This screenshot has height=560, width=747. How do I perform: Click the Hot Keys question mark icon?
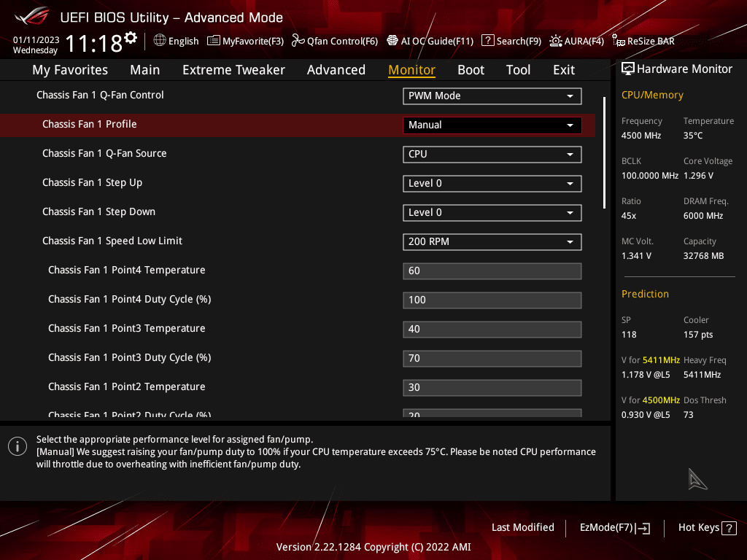[729, 528]
